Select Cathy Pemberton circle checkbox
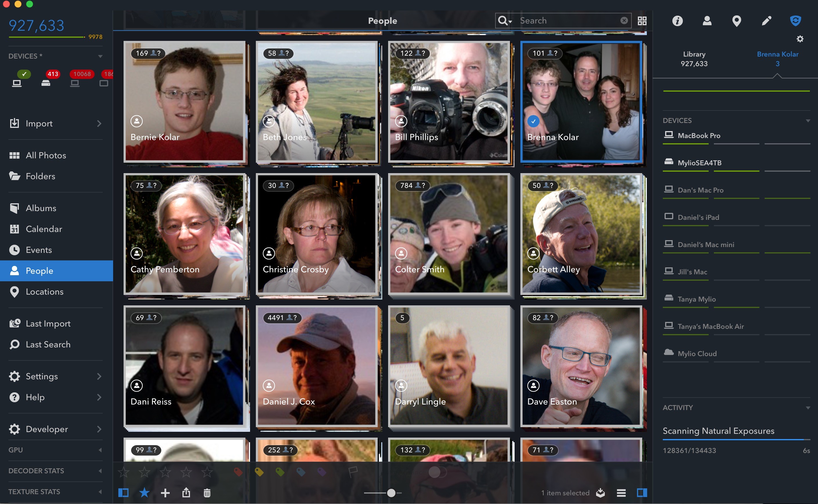 point(137,254)
